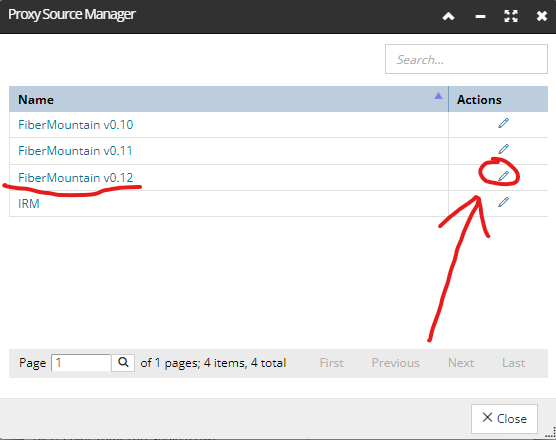Open the IRM source link

[x=29, y=203]
